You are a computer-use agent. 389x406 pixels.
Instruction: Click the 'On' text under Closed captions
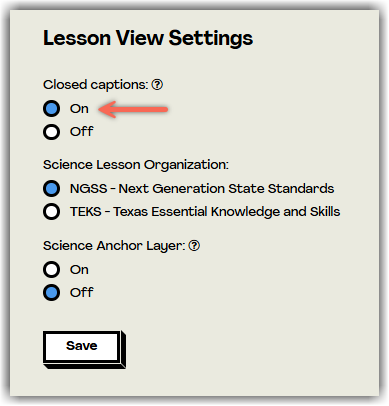tap(79, 109)
